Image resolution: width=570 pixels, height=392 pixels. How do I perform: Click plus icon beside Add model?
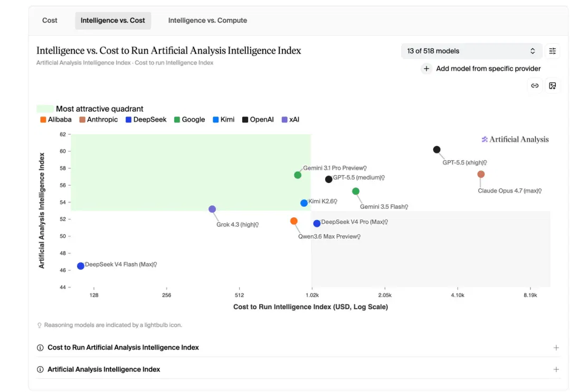coord(426,69)
